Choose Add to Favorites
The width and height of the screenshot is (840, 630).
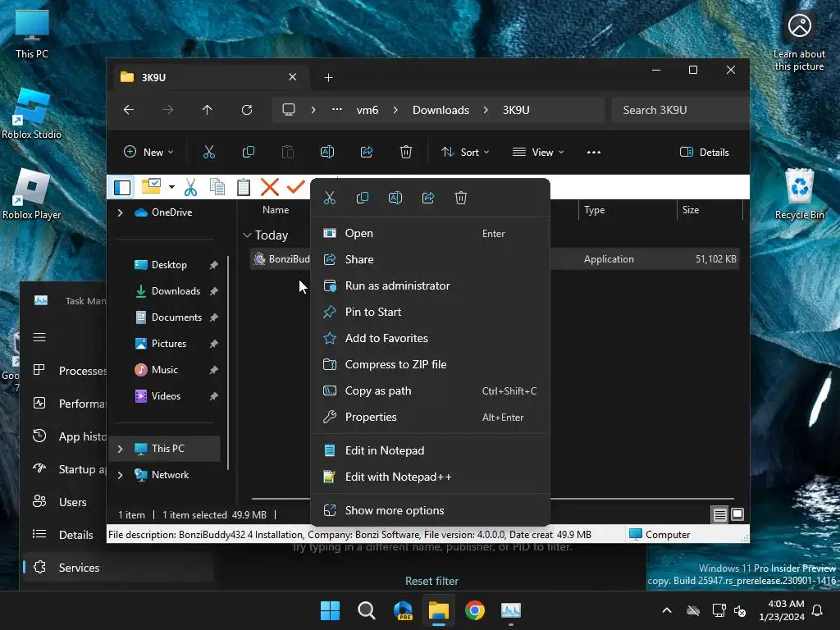pos(430,338)
